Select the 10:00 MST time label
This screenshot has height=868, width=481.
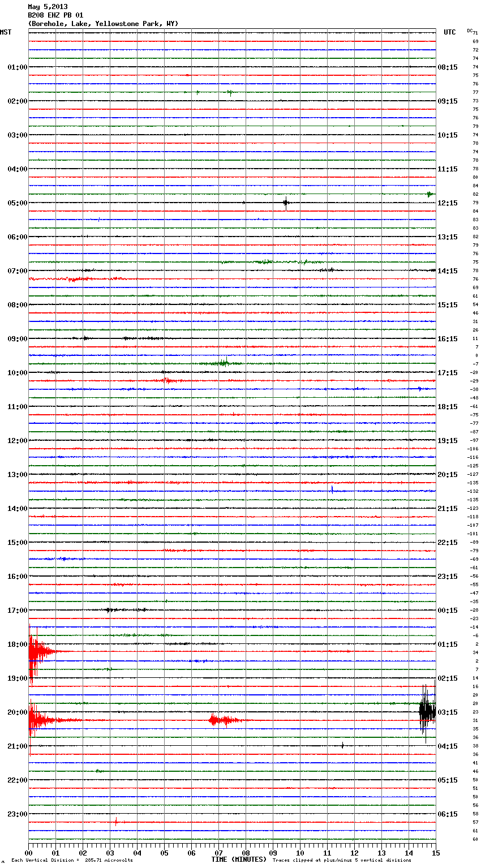(18, 373)
